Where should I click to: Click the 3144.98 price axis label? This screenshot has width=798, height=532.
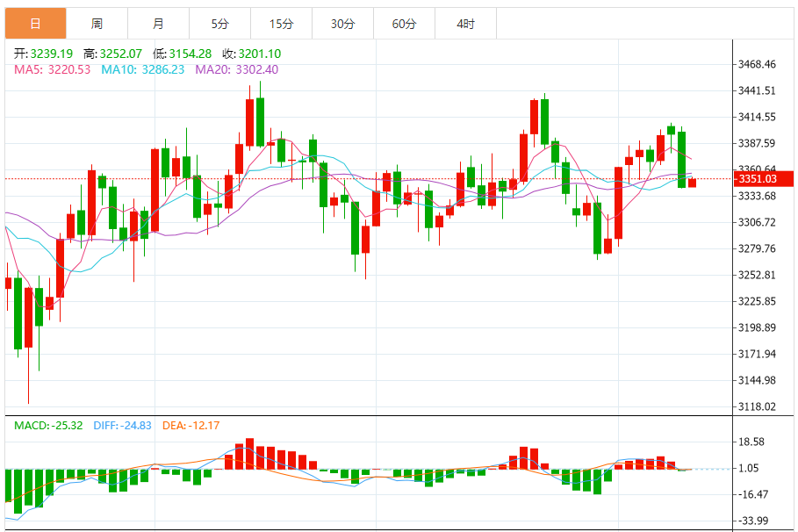(x=758, y=380)
